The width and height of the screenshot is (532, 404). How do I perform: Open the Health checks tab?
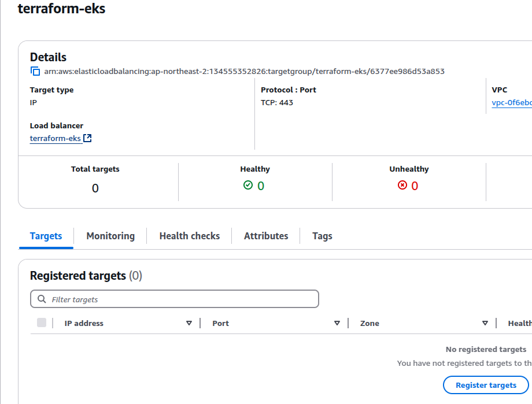[190, 236]
